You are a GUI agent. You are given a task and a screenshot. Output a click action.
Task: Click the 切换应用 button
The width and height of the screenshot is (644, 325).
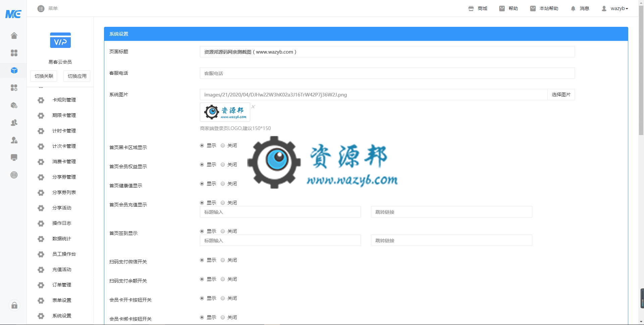click(x=77, y=76)
